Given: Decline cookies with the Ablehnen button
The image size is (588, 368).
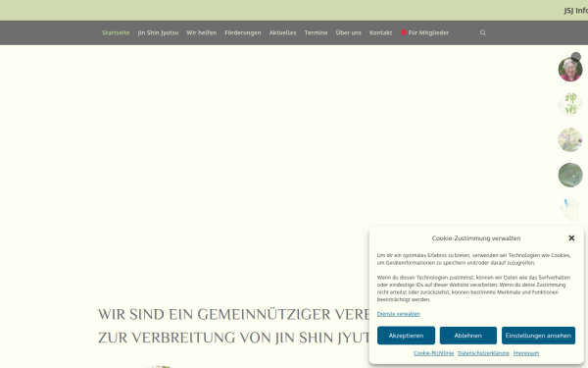Looking at the screenshot, I should pos(468,336).
